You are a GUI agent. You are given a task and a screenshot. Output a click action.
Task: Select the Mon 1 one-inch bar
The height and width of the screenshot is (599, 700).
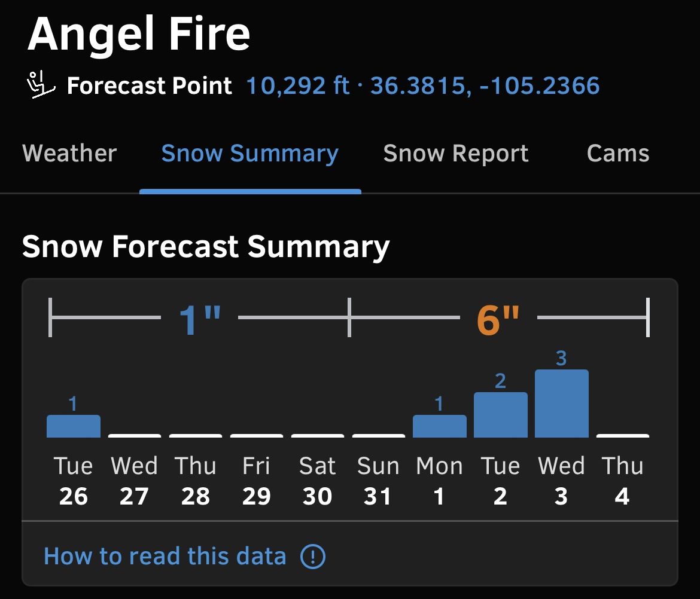tap(440, 426)
